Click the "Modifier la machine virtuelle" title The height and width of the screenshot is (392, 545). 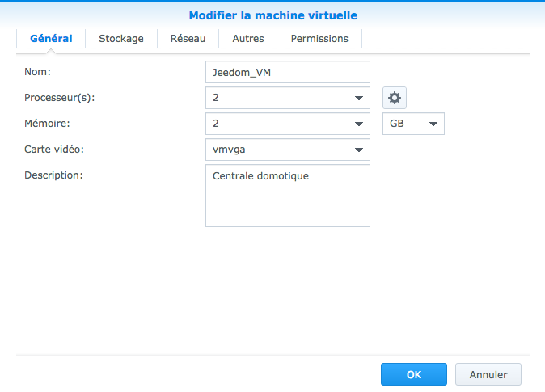tap(272, 15)
